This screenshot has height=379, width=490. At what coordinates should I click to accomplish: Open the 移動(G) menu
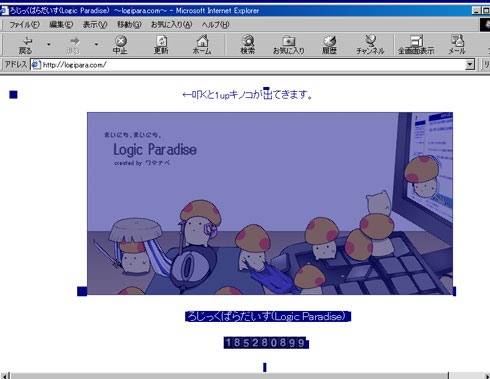tap(129, 25)
